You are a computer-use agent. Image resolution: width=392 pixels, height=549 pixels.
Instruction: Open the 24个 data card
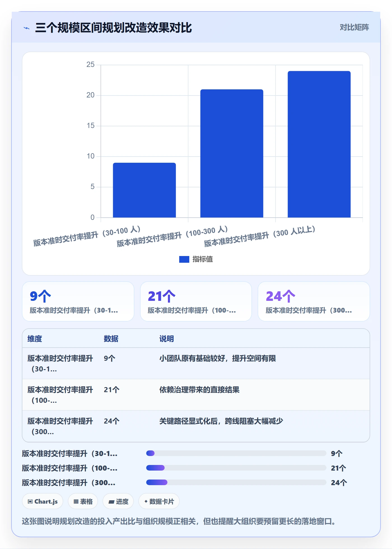tap(314, 301)
